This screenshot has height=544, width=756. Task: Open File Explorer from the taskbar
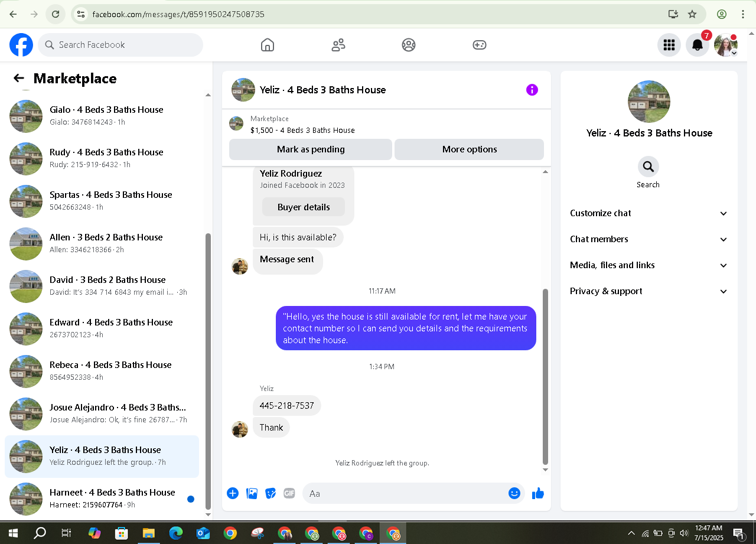pyautogui.click(x=149, y=533)
